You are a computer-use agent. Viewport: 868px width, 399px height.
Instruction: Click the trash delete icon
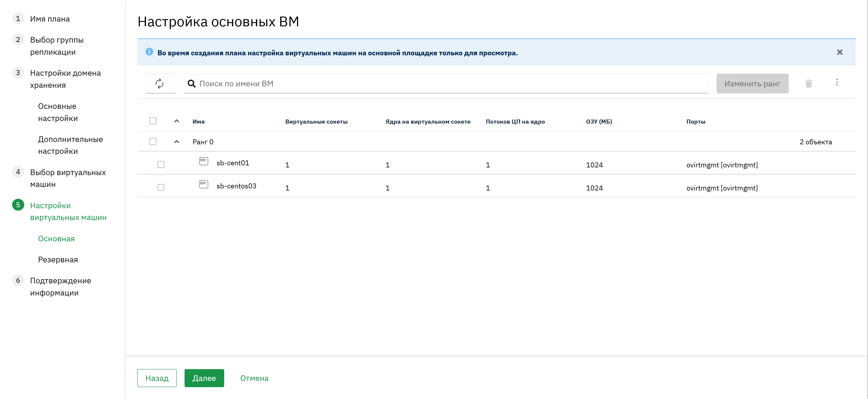809,83
